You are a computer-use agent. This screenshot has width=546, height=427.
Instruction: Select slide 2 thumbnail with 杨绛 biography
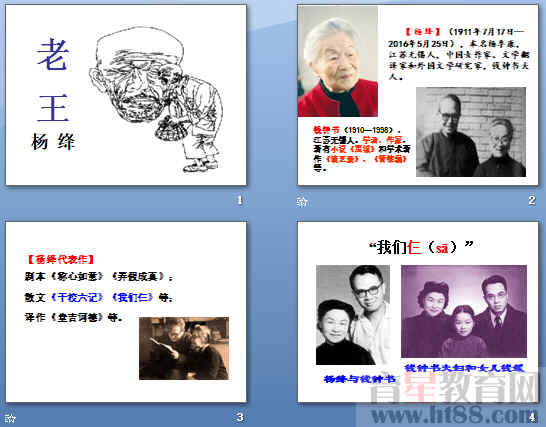pyautogui.click(x=418, y=95)
